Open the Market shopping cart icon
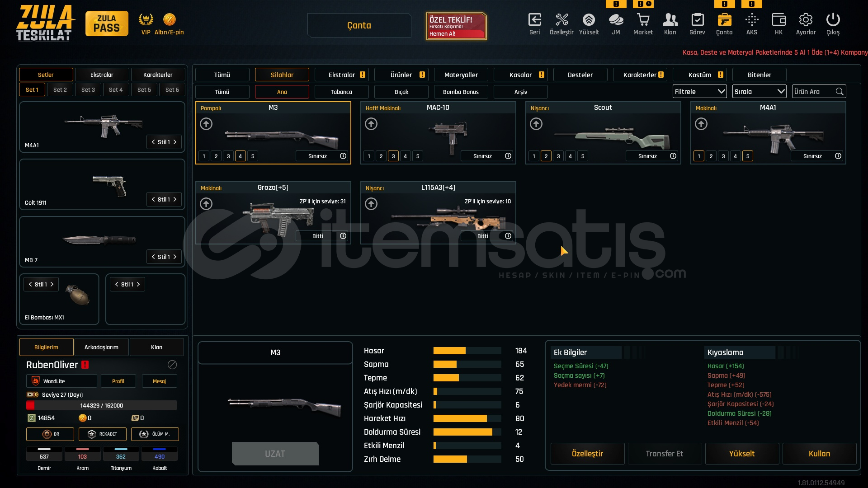The width and height of the screenshot is (868, 488). point(643,20)
